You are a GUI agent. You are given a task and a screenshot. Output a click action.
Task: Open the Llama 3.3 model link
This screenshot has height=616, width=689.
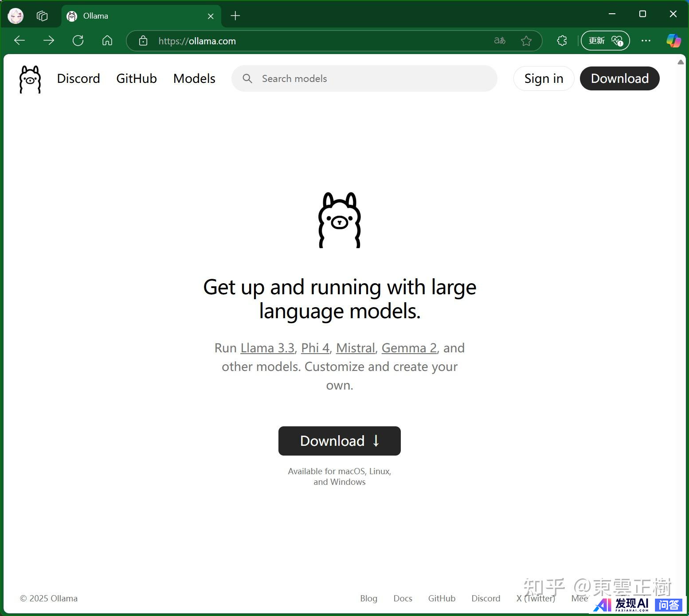267,348
